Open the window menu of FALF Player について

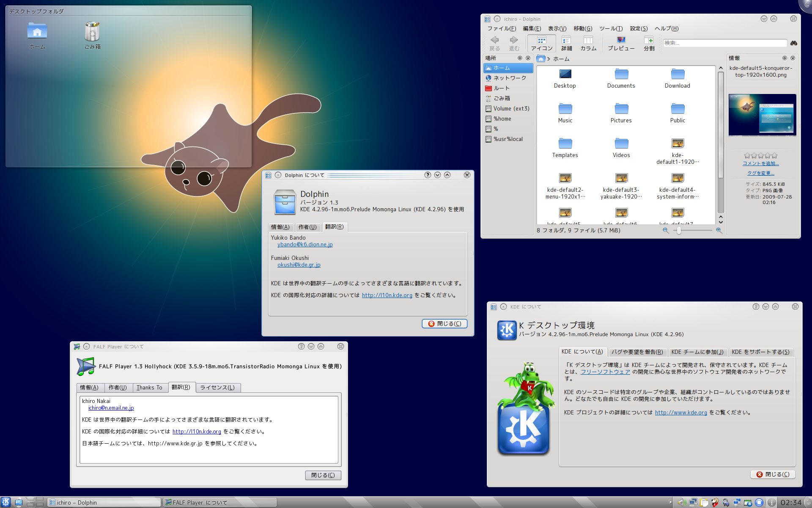pos(77,346)
